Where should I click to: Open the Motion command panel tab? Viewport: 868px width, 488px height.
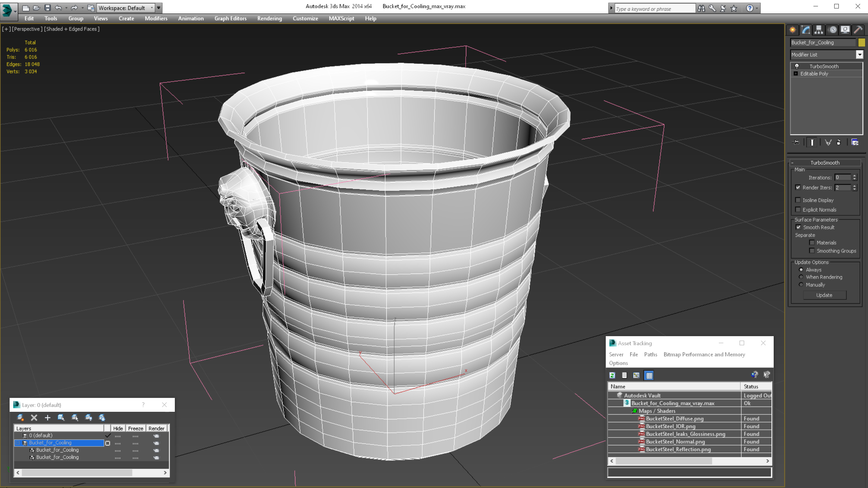pyautogui.click(x=832, y=30)
